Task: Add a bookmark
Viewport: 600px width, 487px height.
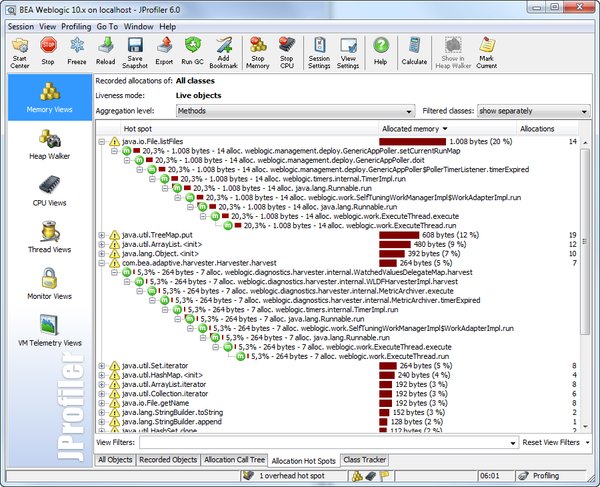Action: coord(223,53)
